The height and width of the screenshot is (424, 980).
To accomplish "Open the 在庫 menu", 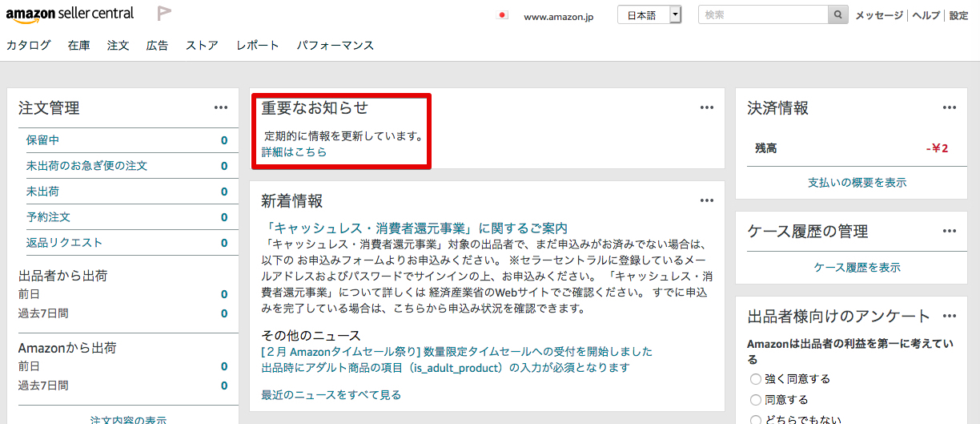I will [x=78, y=46].
